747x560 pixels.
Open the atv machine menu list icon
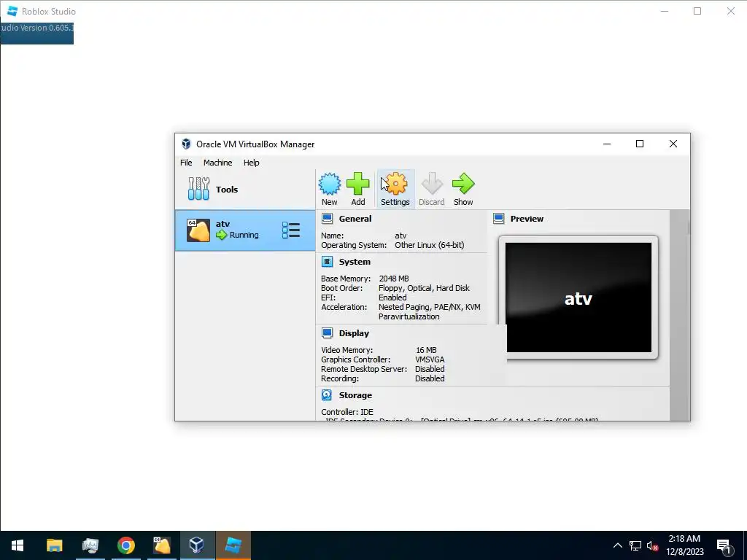pos(290,230)
